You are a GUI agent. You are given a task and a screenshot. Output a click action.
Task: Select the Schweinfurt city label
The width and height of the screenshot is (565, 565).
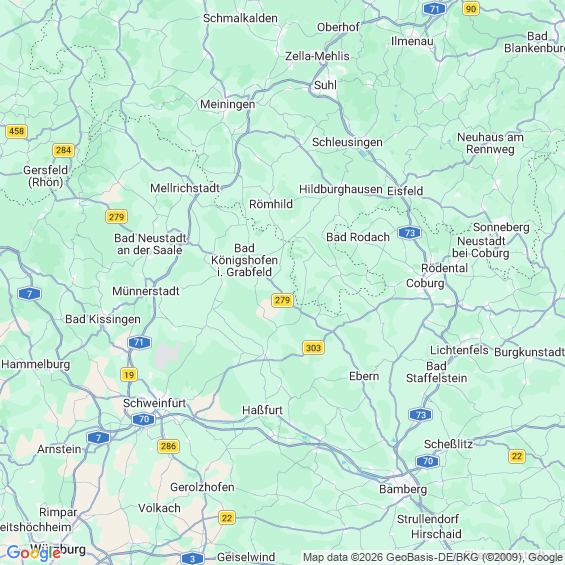point(154,403)
